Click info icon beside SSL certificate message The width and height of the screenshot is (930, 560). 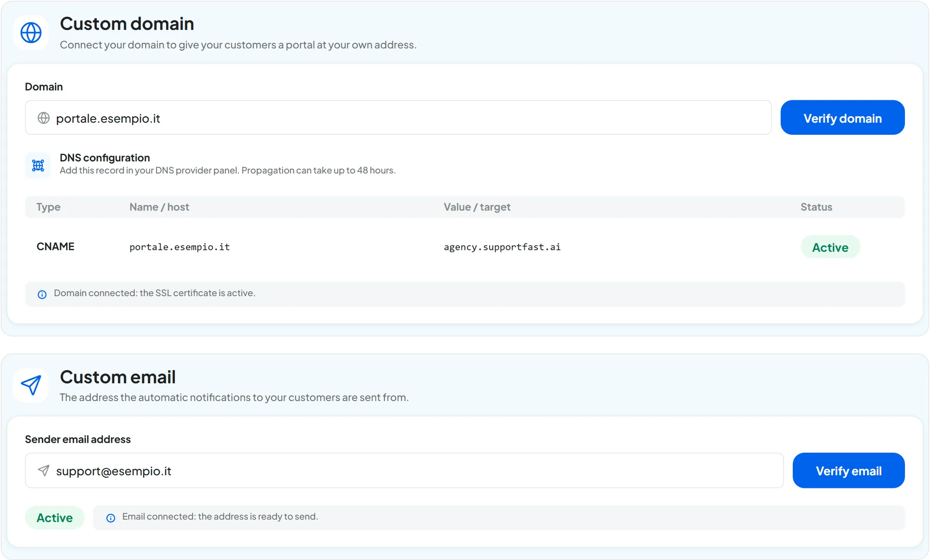(42, 294)
